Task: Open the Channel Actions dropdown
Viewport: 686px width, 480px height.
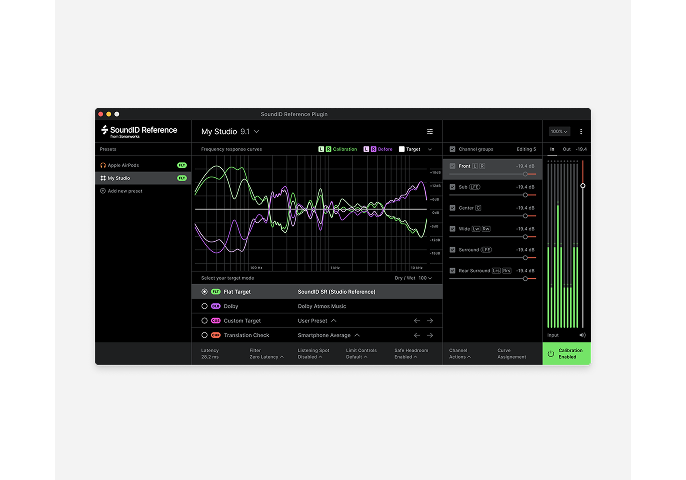Action: tap(460, 354)
